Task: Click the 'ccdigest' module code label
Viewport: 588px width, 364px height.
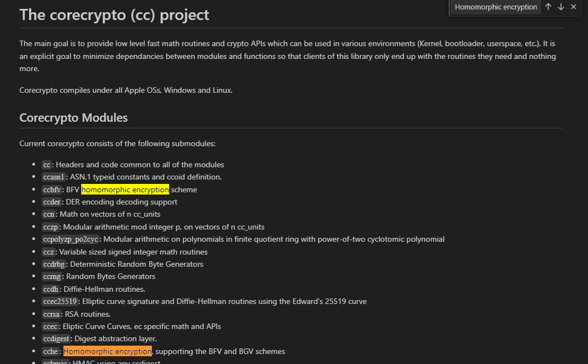Action: pyautogui.click(x=56, y=339)
